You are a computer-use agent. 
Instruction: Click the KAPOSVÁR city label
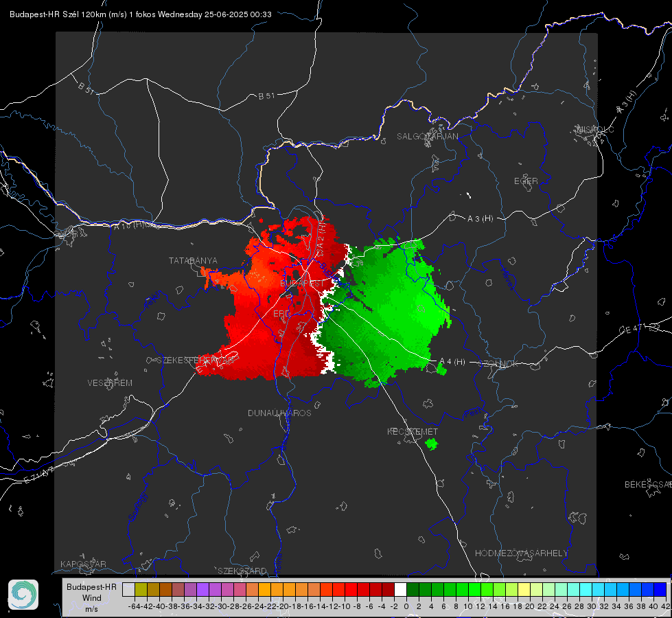(x=83, y=564)
